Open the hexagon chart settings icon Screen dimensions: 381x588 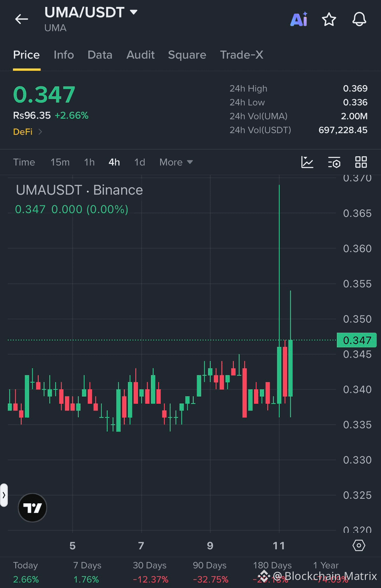(359, 546)
